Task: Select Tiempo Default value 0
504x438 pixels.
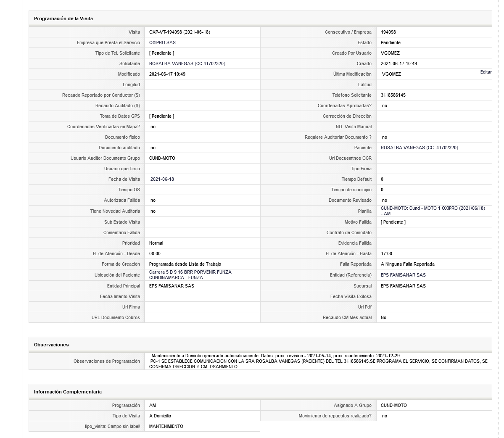Action: (x=382, y=179)
